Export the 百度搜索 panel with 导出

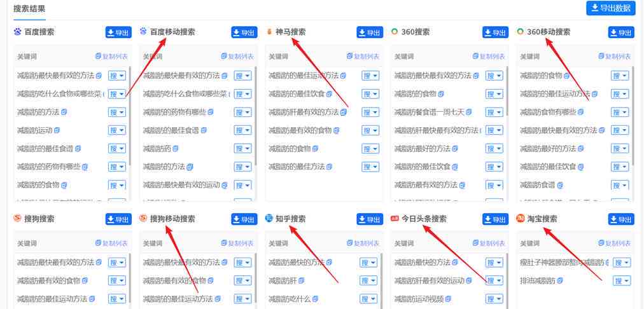pyautogui.click(x=118, y=32)
